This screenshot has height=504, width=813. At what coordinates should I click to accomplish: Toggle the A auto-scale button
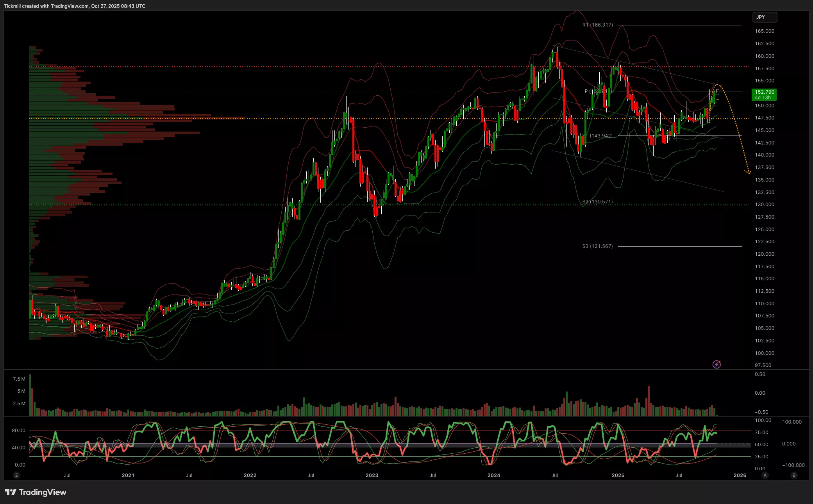pyautogui.click(x=765, y=475)
